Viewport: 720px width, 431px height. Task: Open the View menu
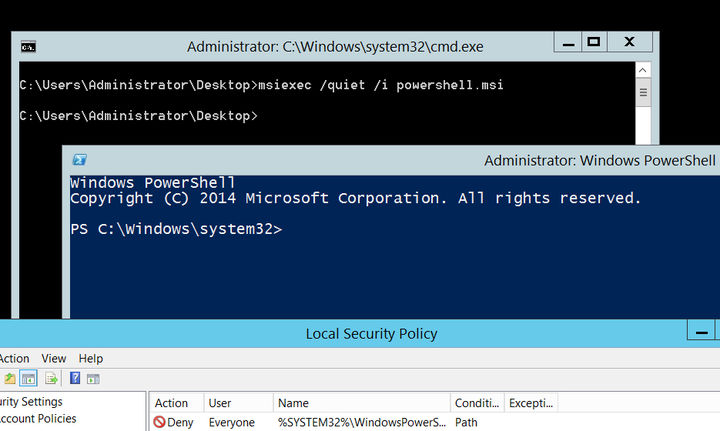point(54,358)
